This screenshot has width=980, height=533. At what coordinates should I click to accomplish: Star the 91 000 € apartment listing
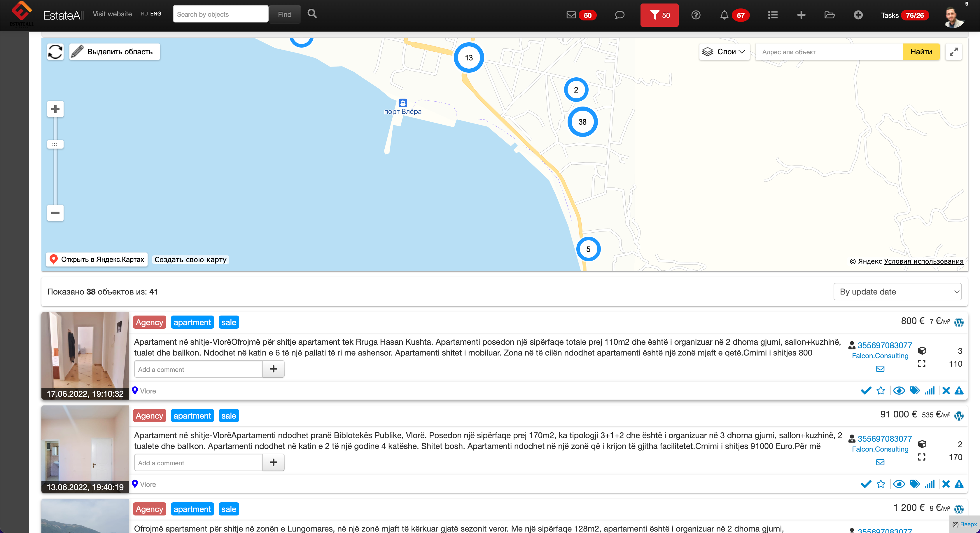click(x=881, y=484)
